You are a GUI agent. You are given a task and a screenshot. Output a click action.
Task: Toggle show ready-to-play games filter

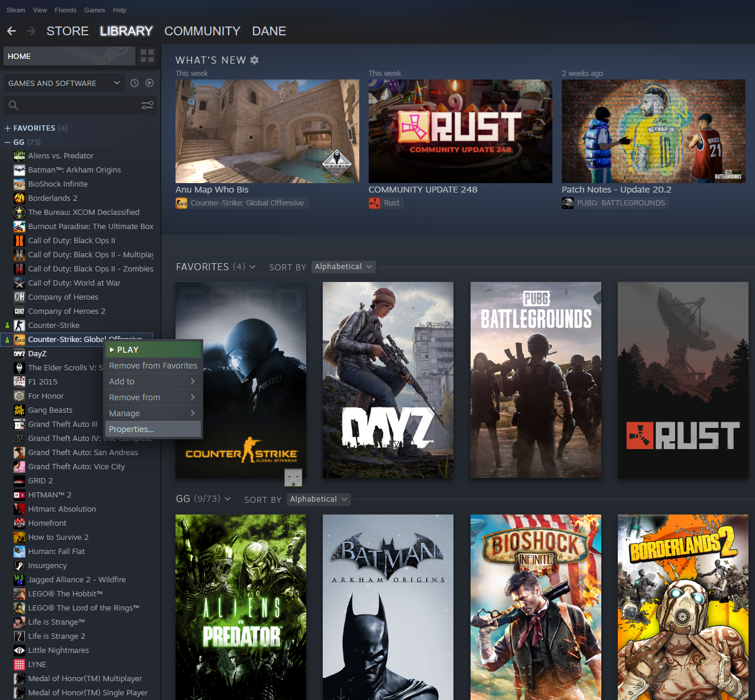coord(150,83)
